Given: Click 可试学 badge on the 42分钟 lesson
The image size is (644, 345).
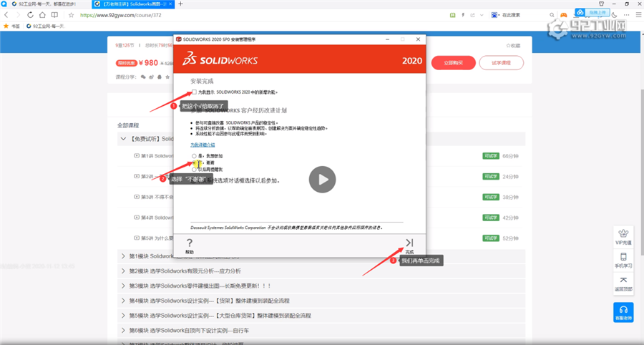Looking at the screenshot, I should pos(490,218).
